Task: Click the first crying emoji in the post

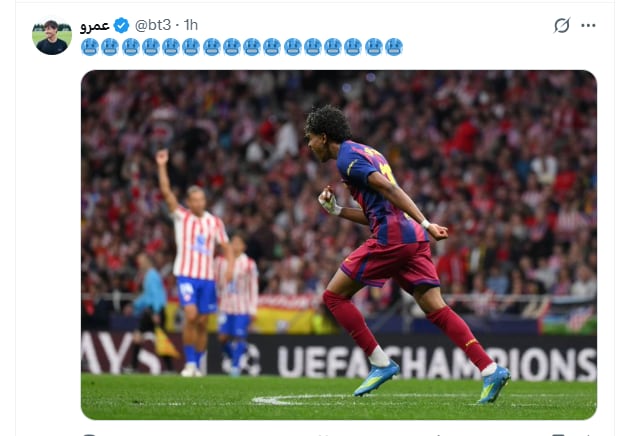Action: tap(90, 47)
